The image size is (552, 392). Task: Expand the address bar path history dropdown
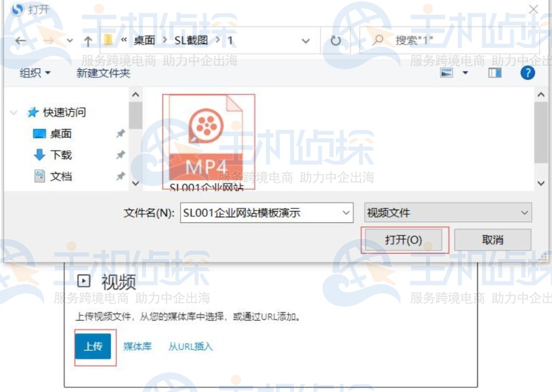click(x=306, y=41)
